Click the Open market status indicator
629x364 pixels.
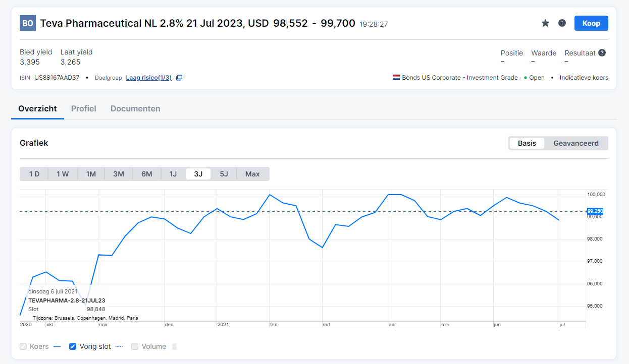[x=534, y=78]
